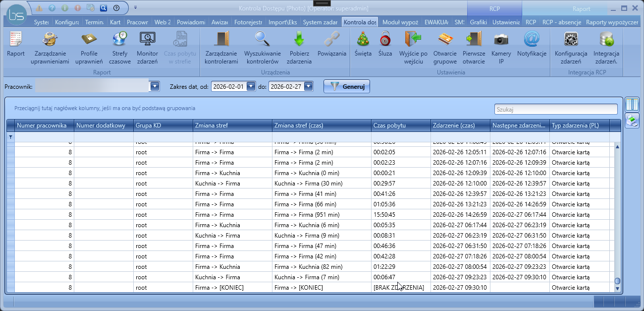The height and width of the screenshot is (311, 644).
Task: Open the column chooser grid icon
Action: click(632, 105)
